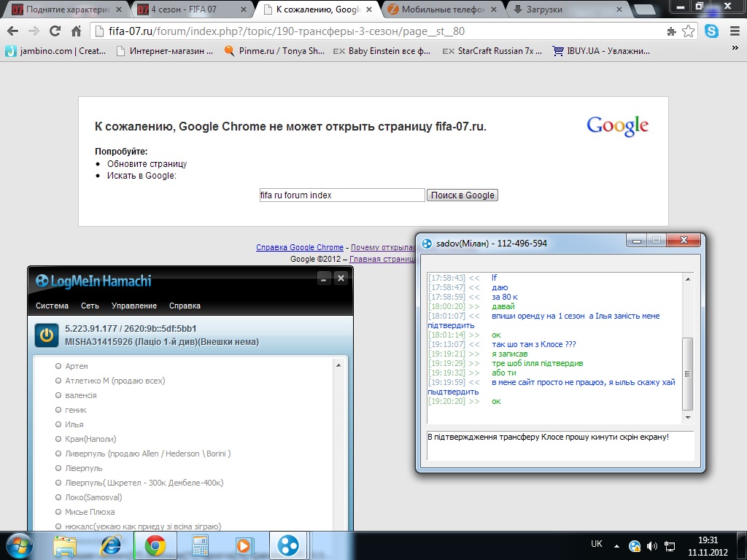The width and height of the screenshot is (747, 560).
Task: Minimize the Hamachi window
Action: pyautogui.click(x=323, y=279)
